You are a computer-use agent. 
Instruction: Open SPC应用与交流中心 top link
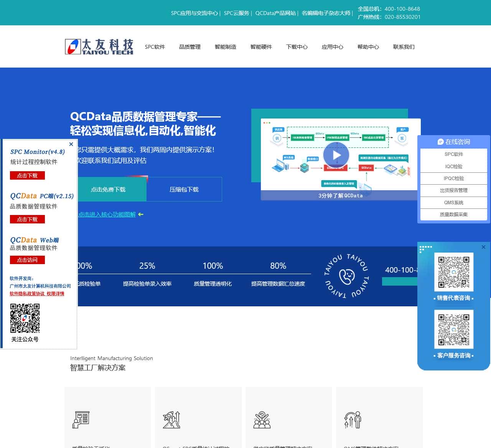194,13
